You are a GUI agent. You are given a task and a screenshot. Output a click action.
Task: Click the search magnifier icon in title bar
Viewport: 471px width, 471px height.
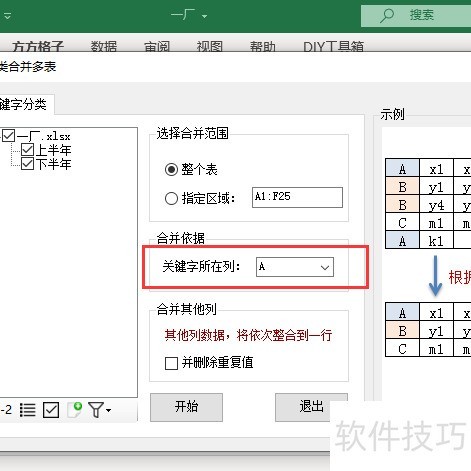pos(387,15)
